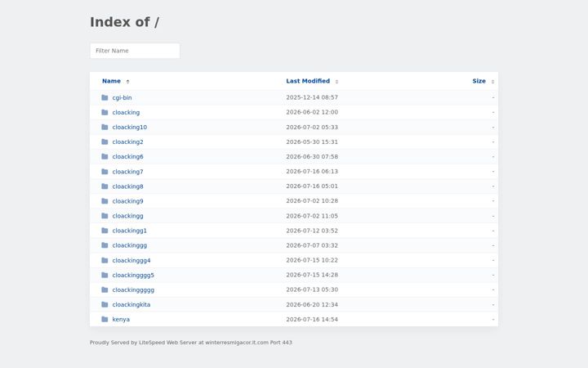Viewport: 588px width, 368px height.
Task: Click the folder icon beside cloacking2
Action: [x=105, y=142]
